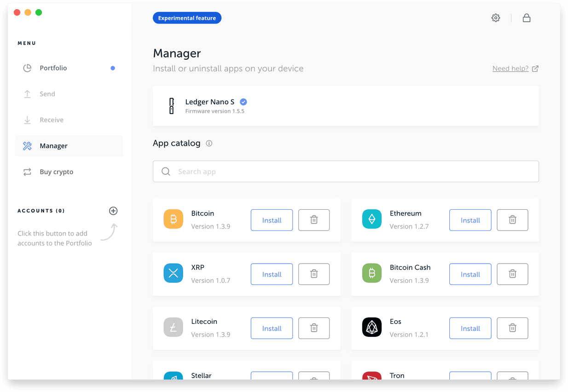Click the Buy crypto exchange icon

point(27,172)
